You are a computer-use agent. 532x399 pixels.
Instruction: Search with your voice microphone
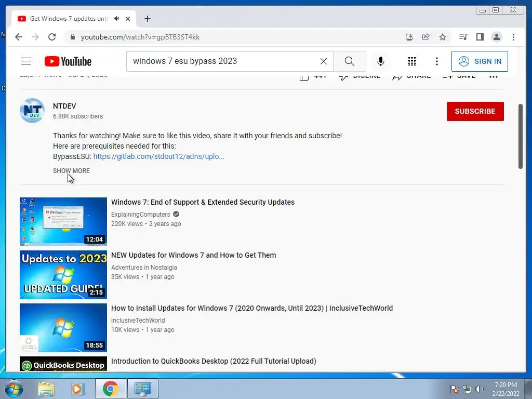pyautogui.click(x=381, y=61)
